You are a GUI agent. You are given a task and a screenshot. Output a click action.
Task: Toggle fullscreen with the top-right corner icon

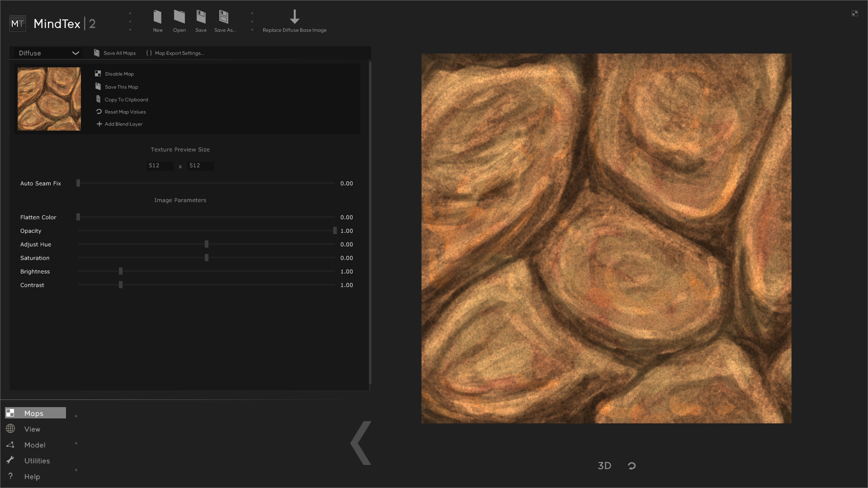point(855,13)
